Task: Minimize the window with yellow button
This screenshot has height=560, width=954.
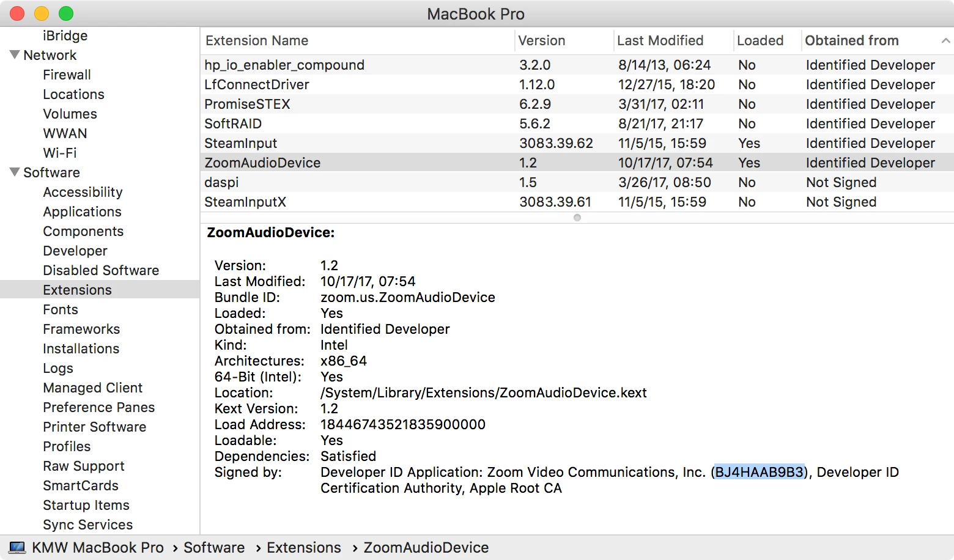Action: (42, 13)
